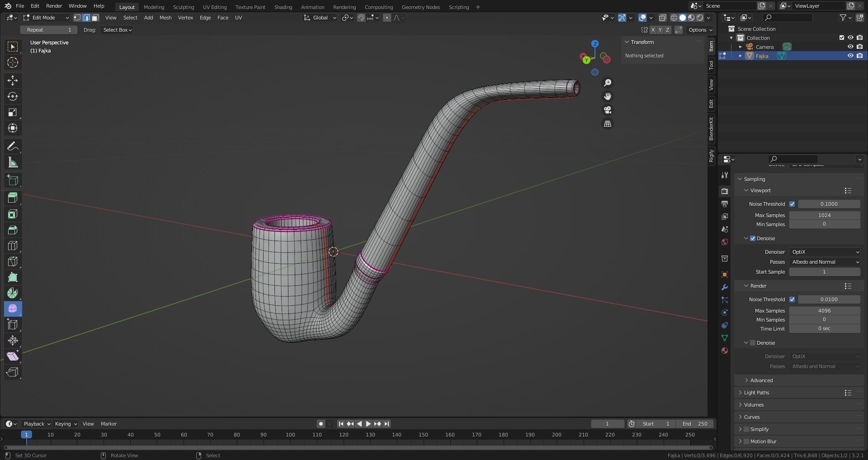Enable Render Denoise checkbox
The width and height of the screenshot is (868, 460).
(x=753, y=343)
